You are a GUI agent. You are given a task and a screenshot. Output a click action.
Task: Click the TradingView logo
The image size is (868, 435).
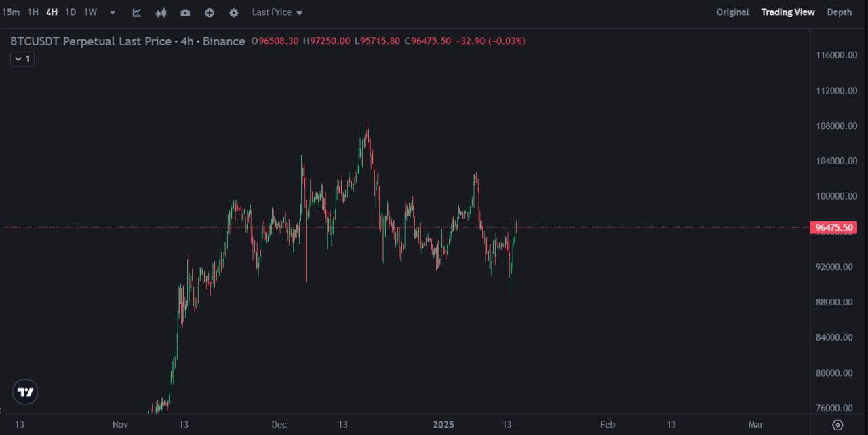click(24, 392)
